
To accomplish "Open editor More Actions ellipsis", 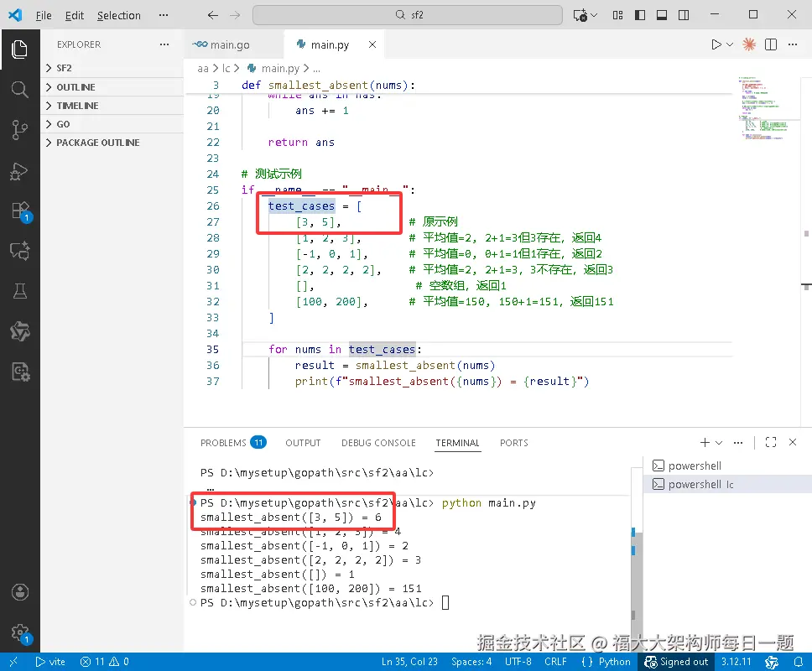I will [x=793, y=44].
